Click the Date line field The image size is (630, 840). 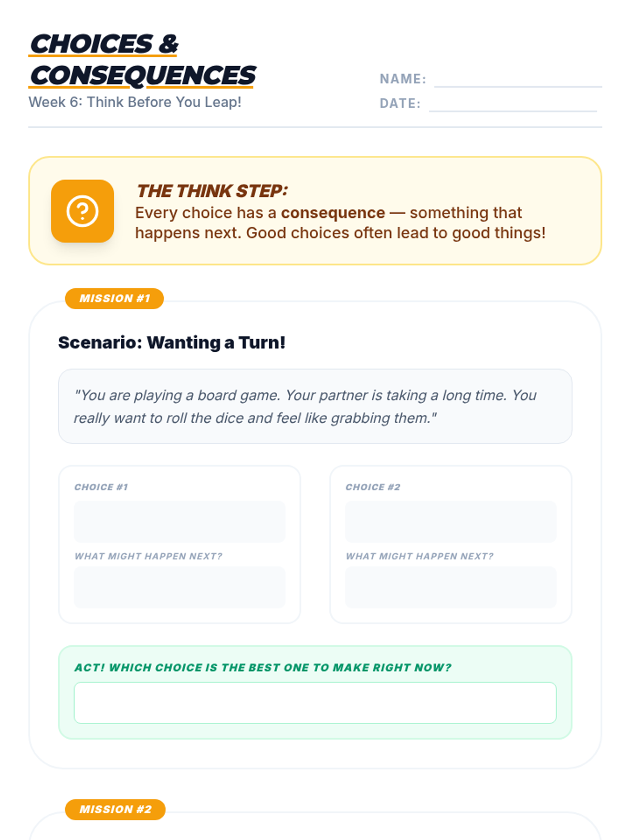pyautogui.click(x=512, y=104)
